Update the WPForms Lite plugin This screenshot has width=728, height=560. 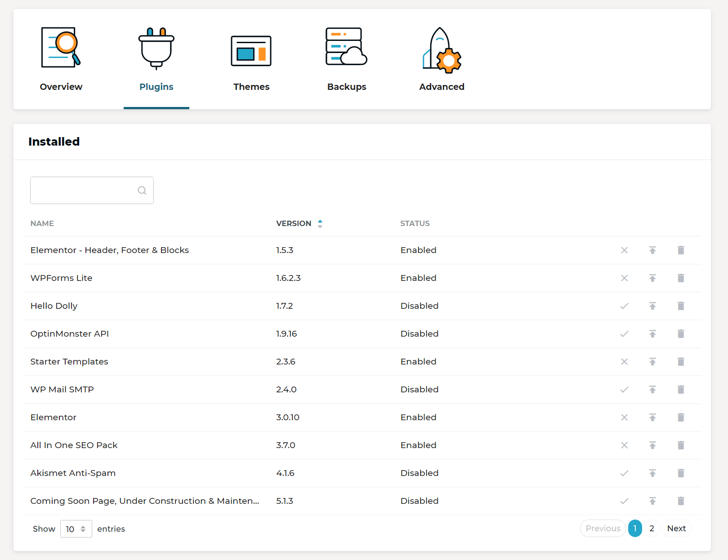pyautogui.click(x=652, y=278)
